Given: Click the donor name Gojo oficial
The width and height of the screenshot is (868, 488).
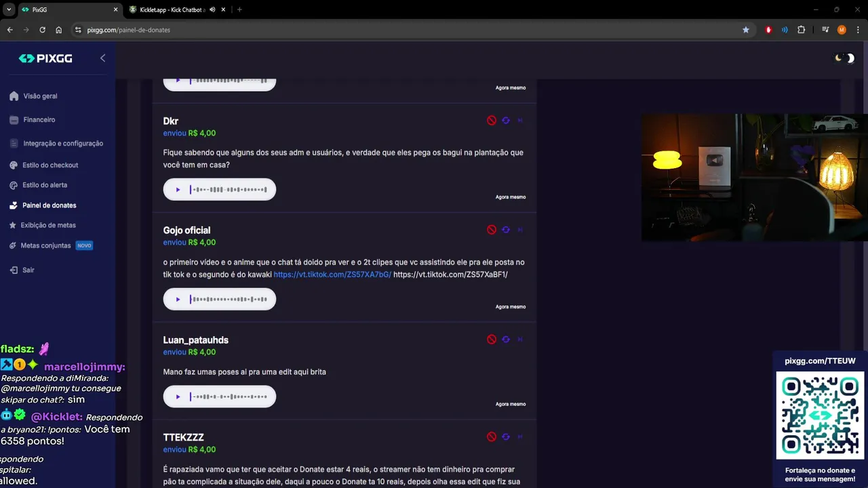Looking at the screenshot, I should point(186,230).
